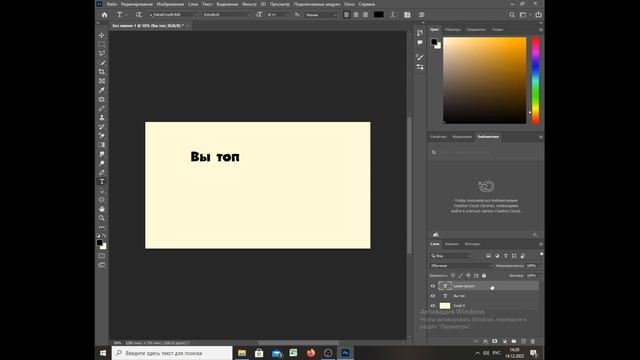Viewport: 640px width, 360px height.
Task: Open the search magnifier in top-right
Action: pos(512,15)
